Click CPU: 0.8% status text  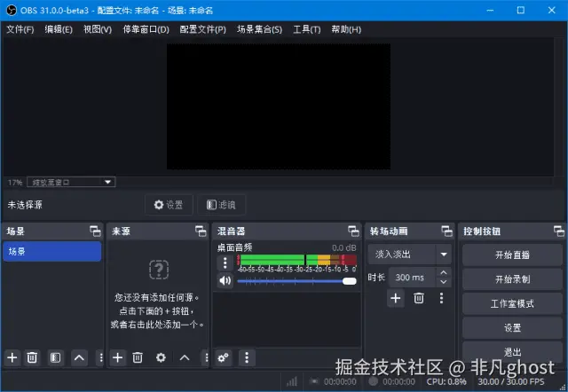446,381
